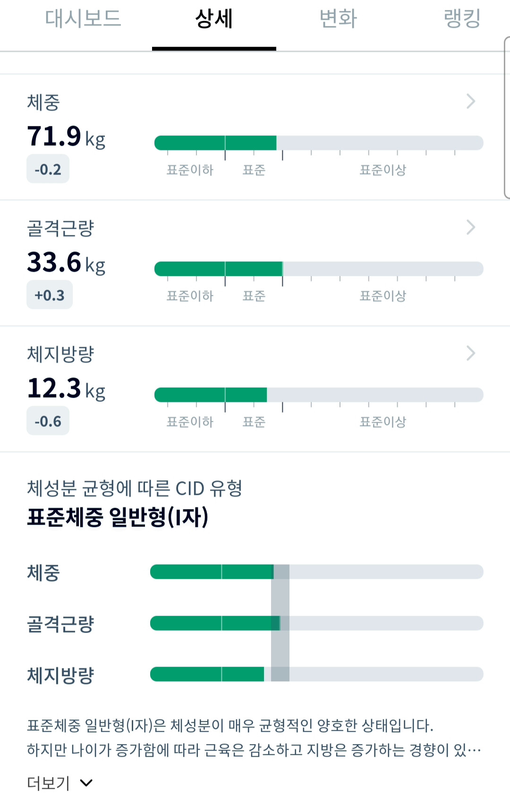
Task: Click the 체중 71.9 kg range bar
Action: tap(319, 143)
